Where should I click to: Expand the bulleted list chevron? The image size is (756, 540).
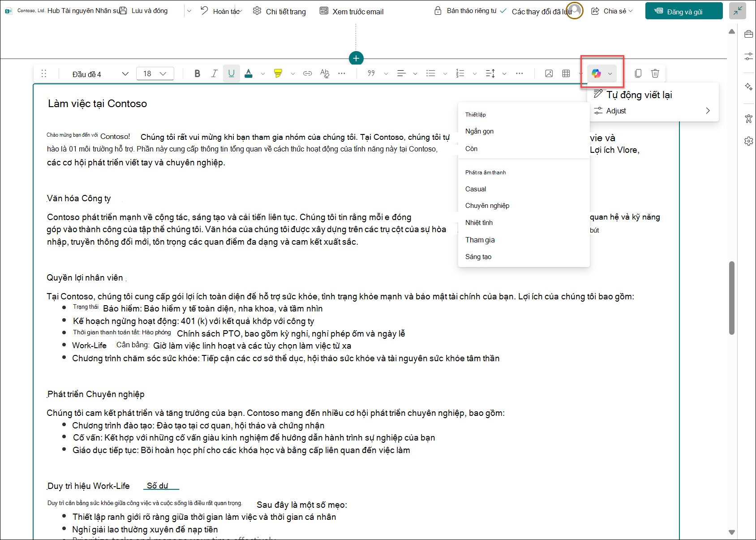(x=445, y=73)
